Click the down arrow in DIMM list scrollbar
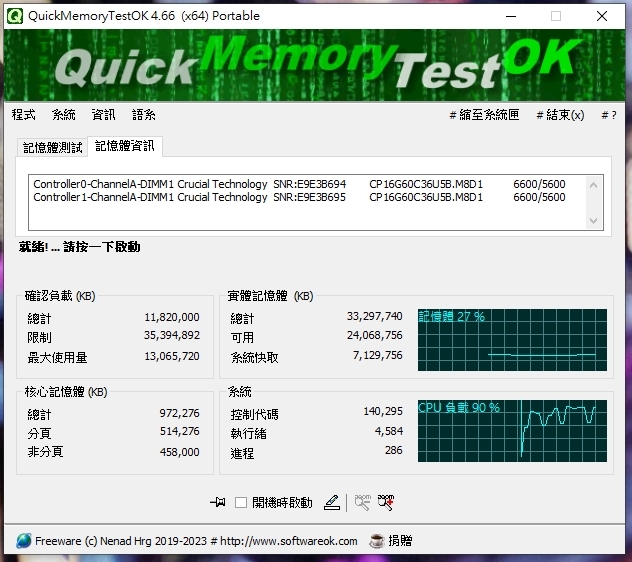The height and width of the screenshot is (562, 632). [593, 221]
